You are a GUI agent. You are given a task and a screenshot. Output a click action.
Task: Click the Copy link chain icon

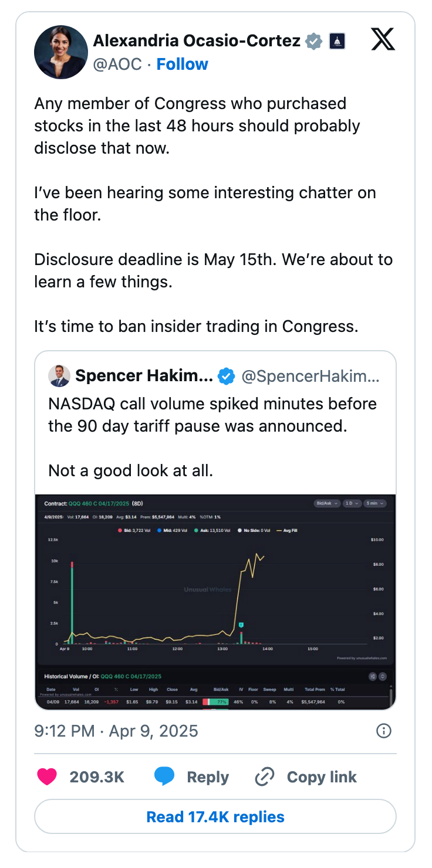[264, 777]
